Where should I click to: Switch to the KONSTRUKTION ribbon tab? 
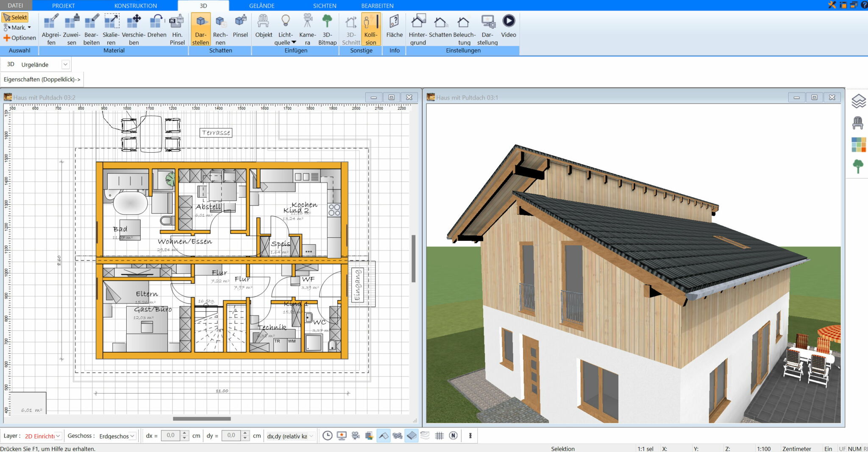coord(136,6)
